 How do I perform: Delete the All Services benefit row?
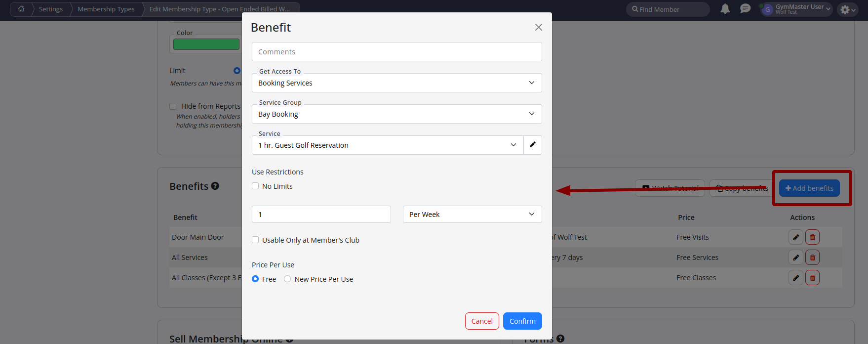(x=812, y=258)
